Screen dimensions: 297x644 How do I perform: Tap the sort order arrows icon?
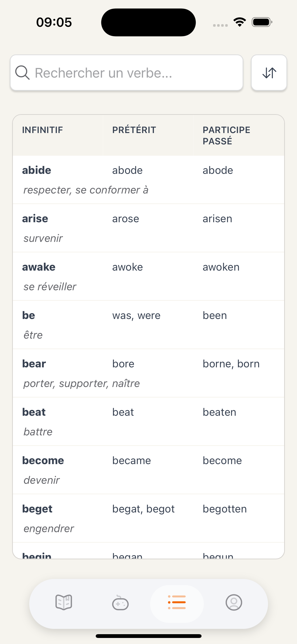[x=269, y=73]
